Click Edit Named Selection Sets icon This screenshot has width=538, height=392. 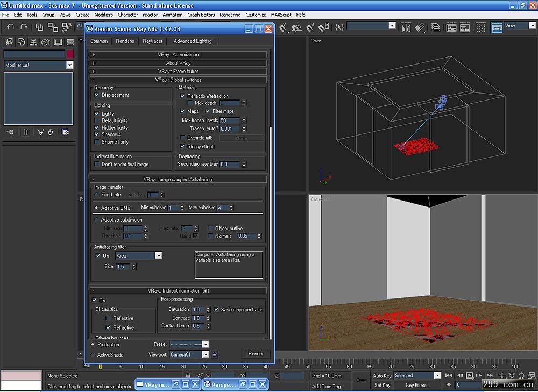[339, 27]
